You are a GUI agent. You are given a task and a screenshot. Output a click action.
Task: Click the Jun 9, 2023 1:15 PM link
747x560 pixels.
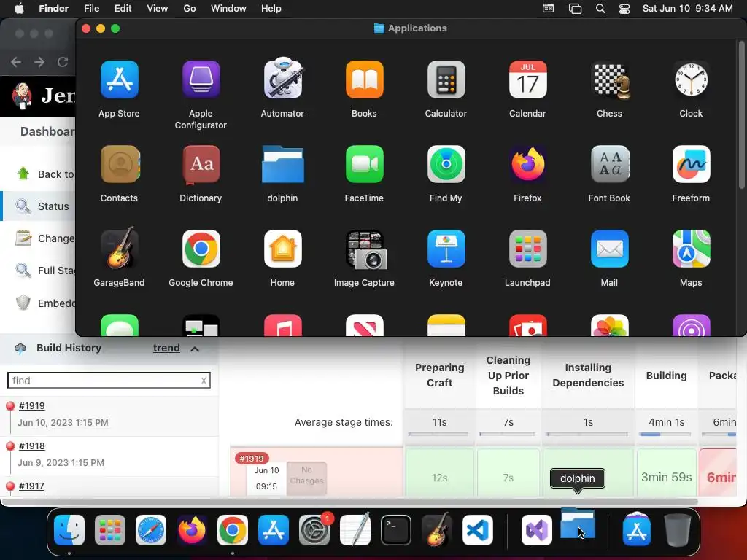pos(61,462)
